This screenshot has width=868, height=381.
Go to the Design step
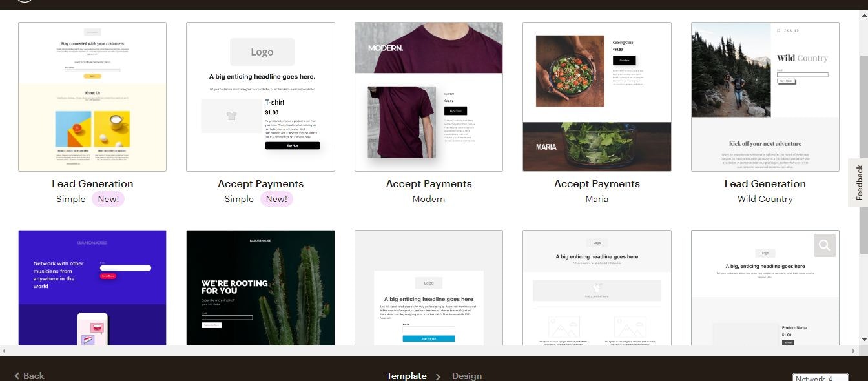point(467,376)
